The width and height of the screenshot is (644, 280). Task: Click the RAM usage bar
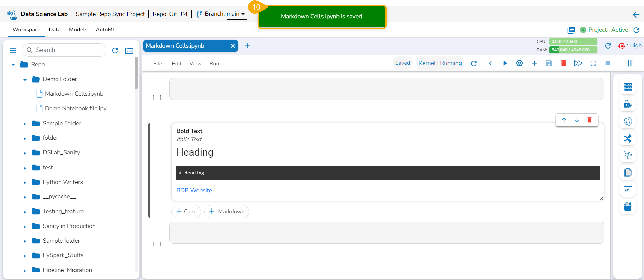click(x=573, y=50)
